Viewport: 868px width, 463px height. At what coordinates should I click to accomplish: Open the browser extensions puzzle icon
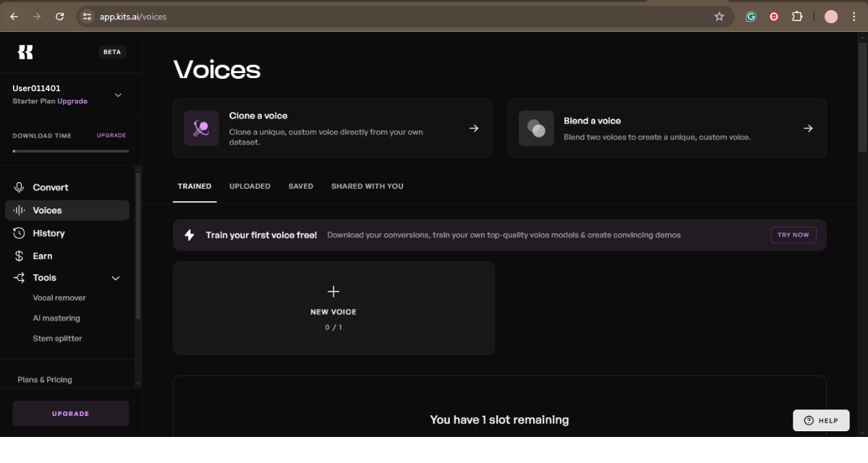797,17
